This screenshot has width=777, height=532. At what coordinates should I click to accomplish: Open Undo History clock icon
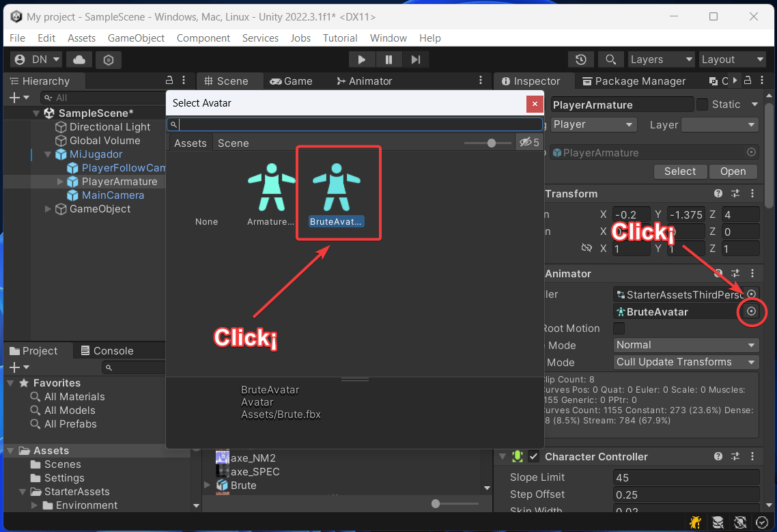pyautogui.click(x=581, y=59)
